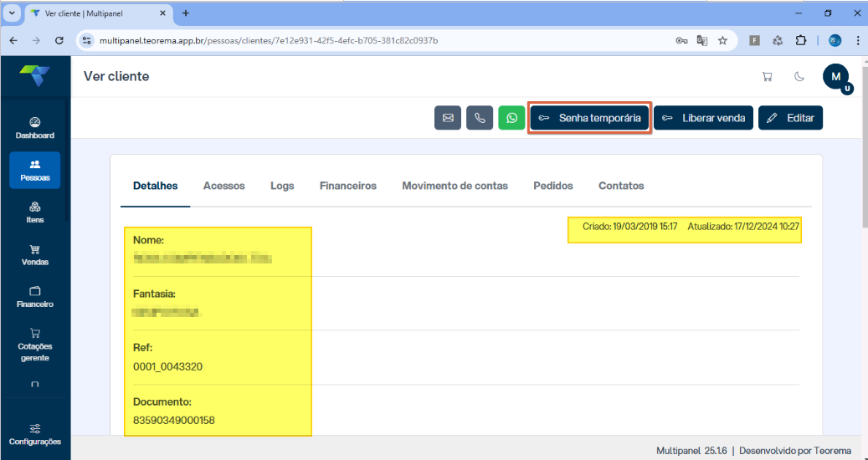Click the Multipanel 25.1.6 version text
This screenshot has height=460, width=868.
point(692,451)
